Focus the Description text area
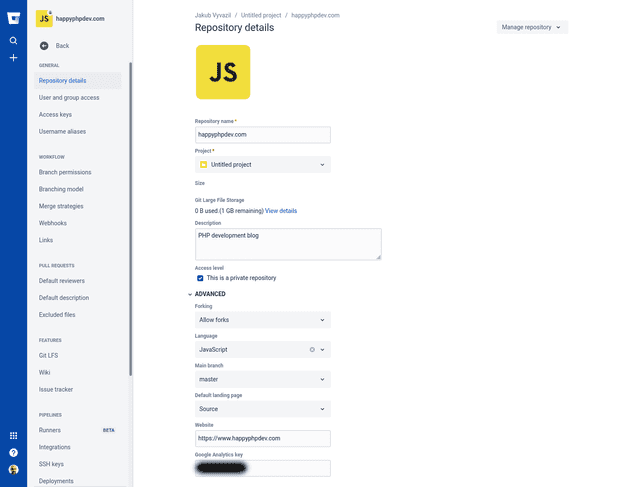Screen dimensions: 630x487 (288, 244)
